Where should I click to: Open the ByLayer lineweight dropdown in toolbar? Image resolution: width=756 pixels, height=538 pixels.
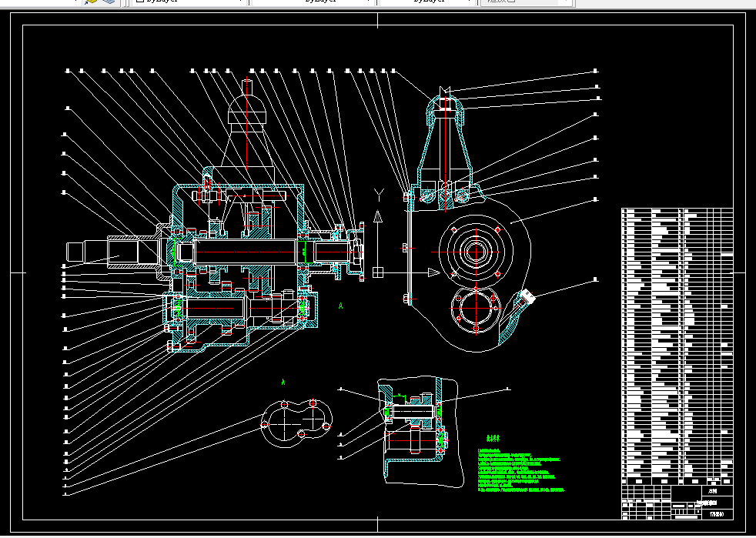[427, 2]
